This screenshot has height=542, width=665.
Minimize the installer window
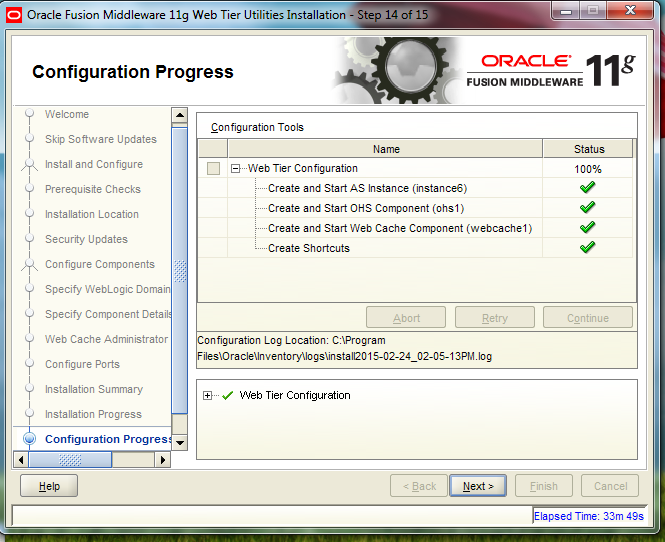(x=565, y=11)
